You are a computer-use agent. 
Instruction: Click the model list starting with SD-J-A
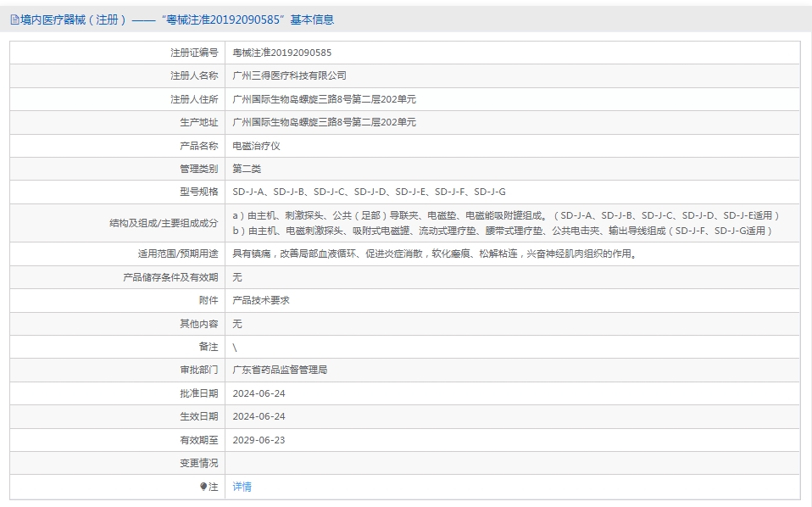tap(369, 192)
